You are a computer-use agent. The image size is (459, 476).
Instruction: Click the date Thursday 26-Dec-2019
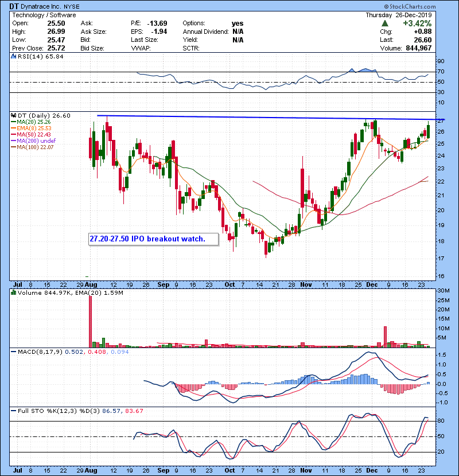[398, 15]
